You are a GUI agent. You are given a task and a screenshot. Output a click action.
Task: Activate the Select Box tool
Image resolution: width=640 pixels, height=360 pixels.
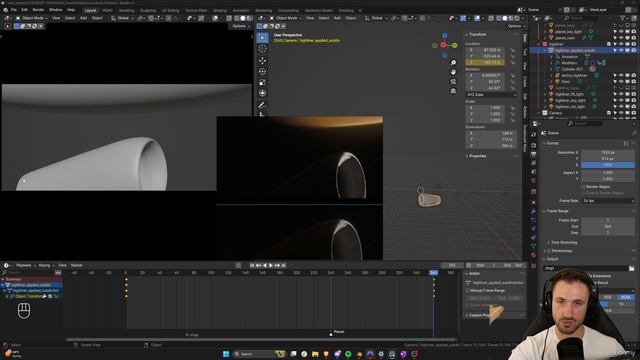pyautogui.click(x=262, y=38)
